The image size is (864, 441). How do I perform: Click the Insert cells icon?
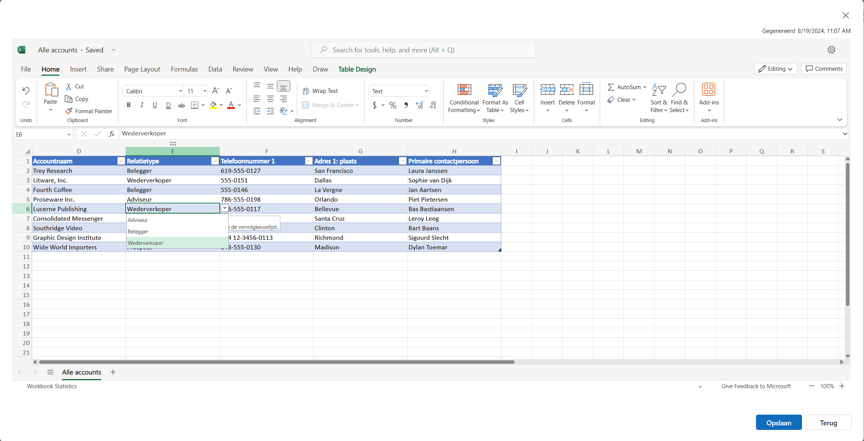(547, 90)
